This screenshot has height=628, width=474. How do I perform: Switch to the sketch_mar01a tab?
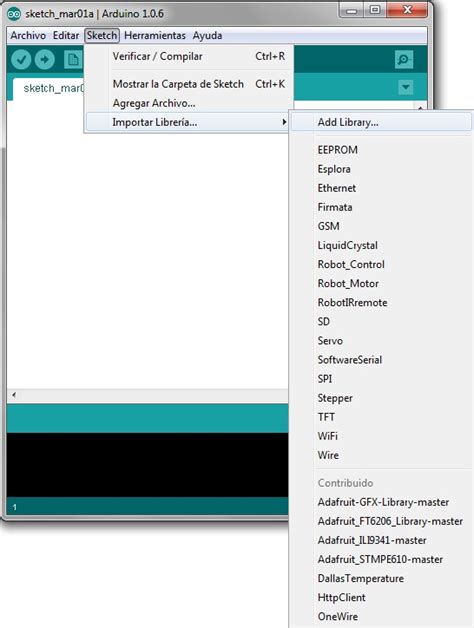(x=50, y=89)
